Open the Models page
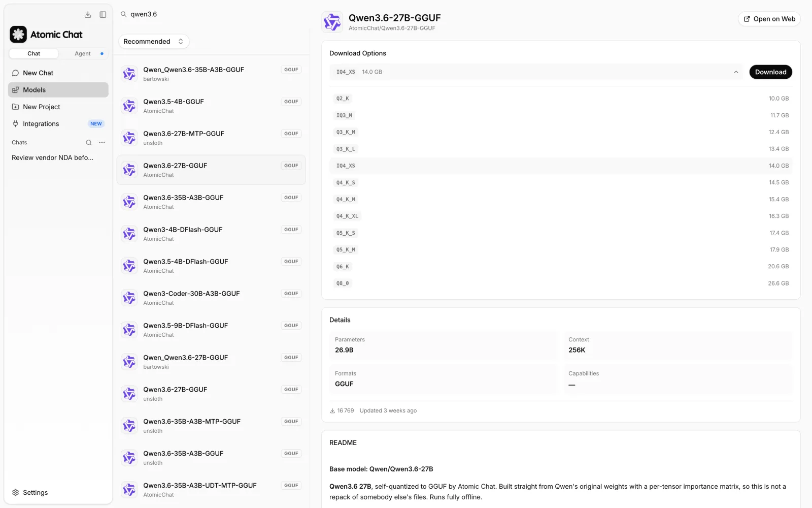This screenshot has height=508, width=812. coord(58,90)
